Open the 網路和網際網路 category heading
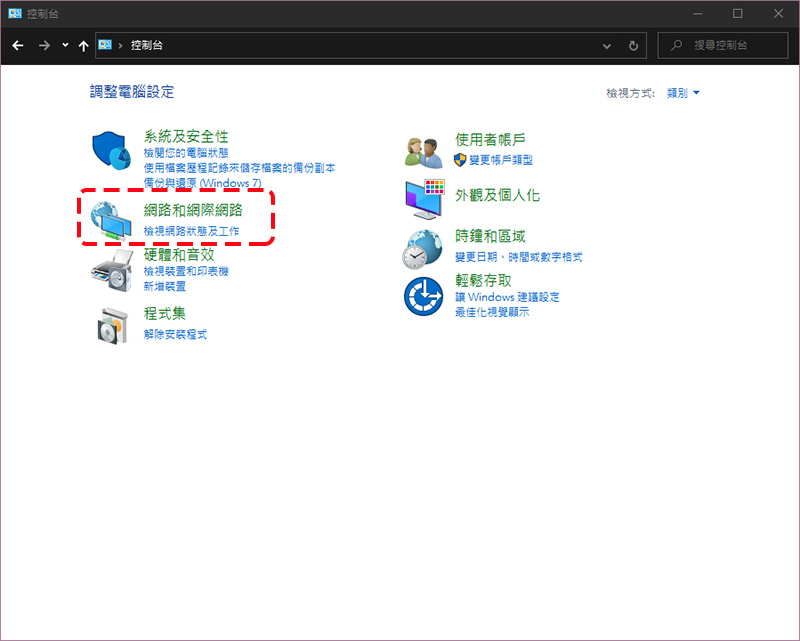800x641 pixels. [193, 210]
